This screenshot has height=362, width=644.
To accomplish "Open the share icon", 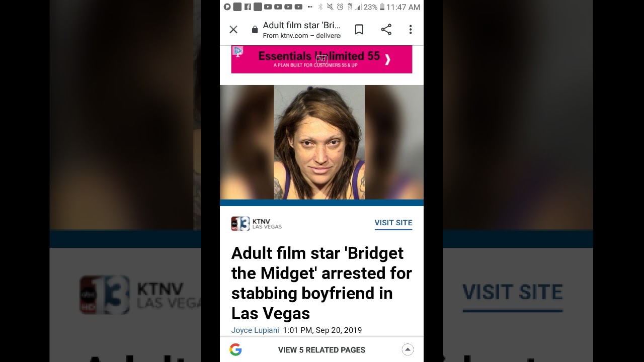I will pyautogui.click(x=386, y=30).
